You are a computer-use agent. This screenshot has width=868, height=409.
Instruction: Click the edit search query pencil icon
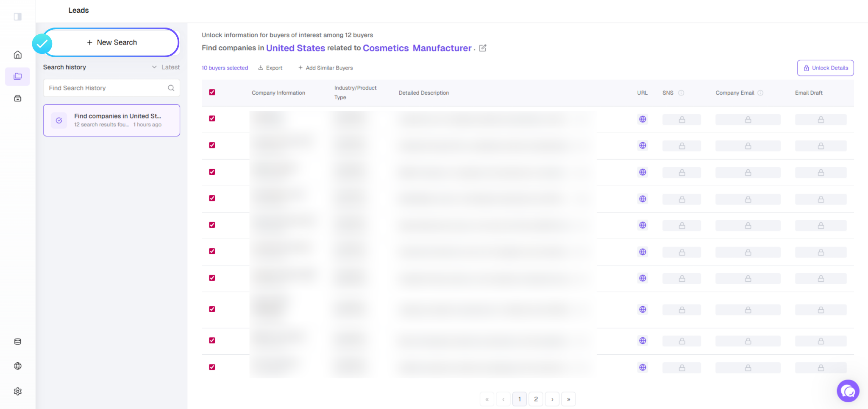coord(483,48)
